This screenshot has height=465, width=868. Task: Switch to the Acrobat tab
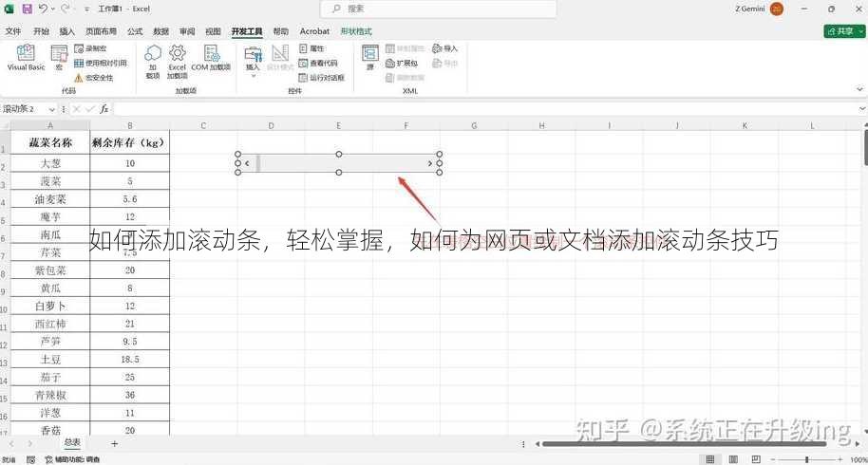[x=314, y=31]
